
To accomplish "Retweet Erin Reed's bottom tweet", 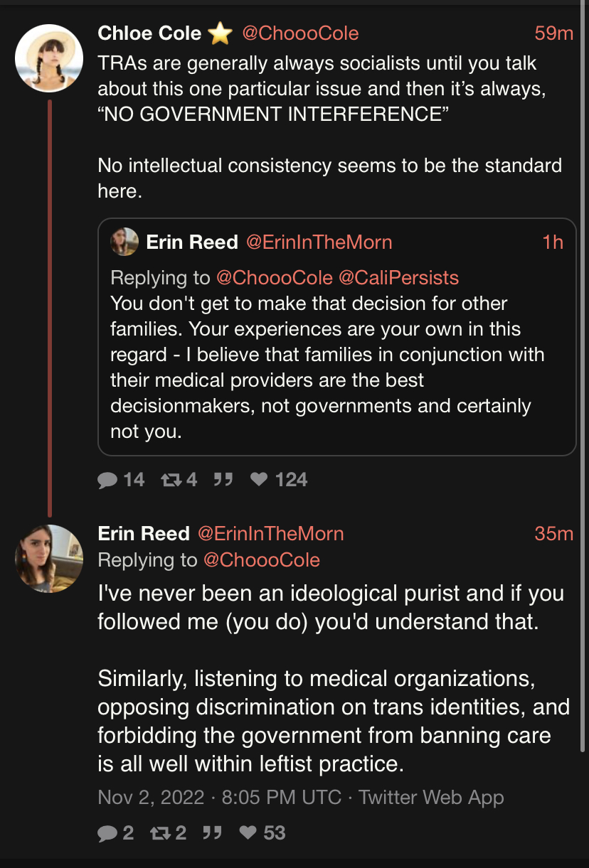I will (x=160, y=832).
